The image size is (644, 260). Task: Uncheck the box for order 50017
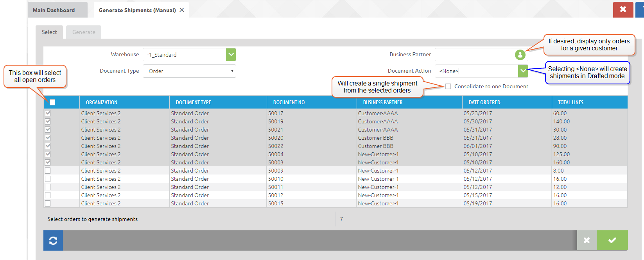[48, 113]
